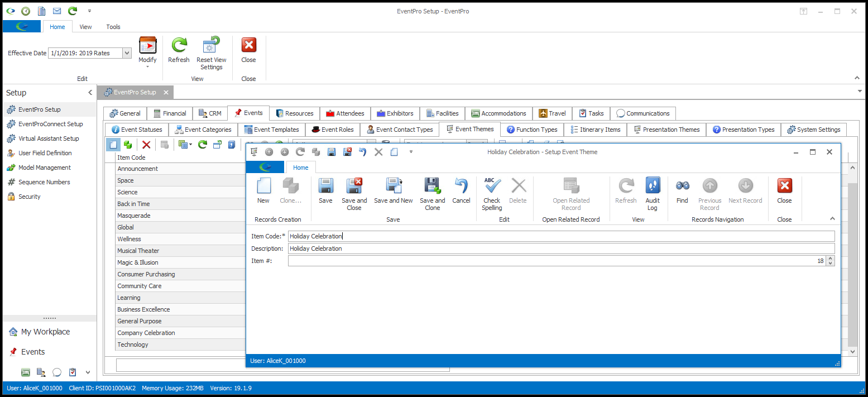This screenshot has width=868, height=397.
Task: Click the Company Celebration row
Action: (x=180, y=333)
